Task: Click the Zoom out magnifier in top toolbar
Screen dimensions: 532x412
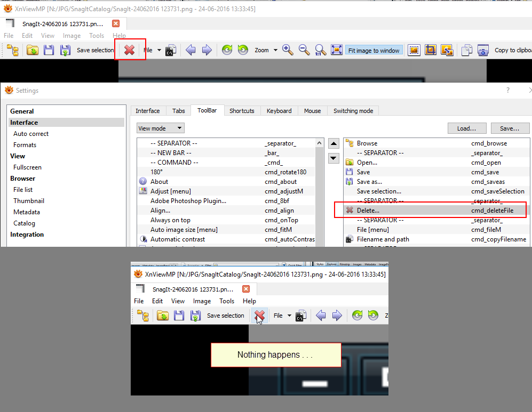Action: 304,50
